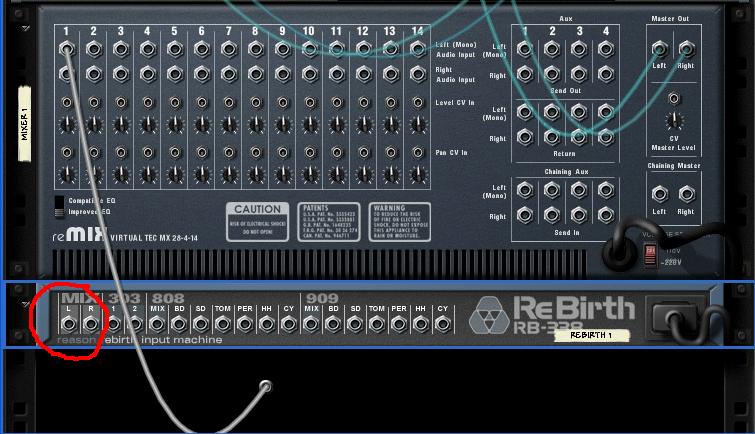Toggle the Compatible/Improved EQ switch
Screen dimensions: 755x434
click(59, 206)
